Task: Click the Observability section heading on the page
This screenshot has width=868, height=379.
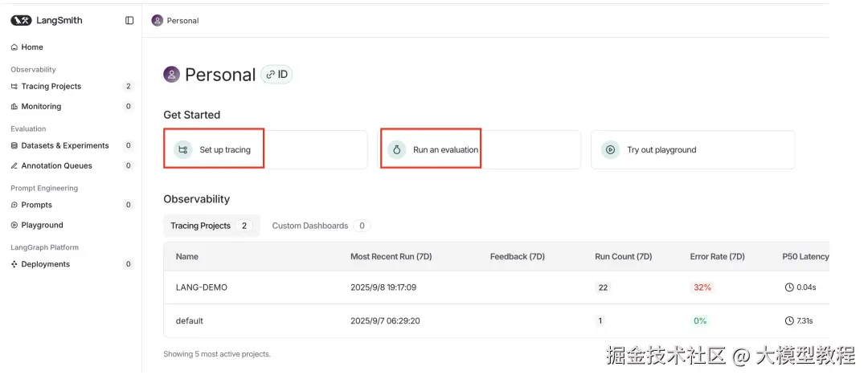Action: pos(197,199)
